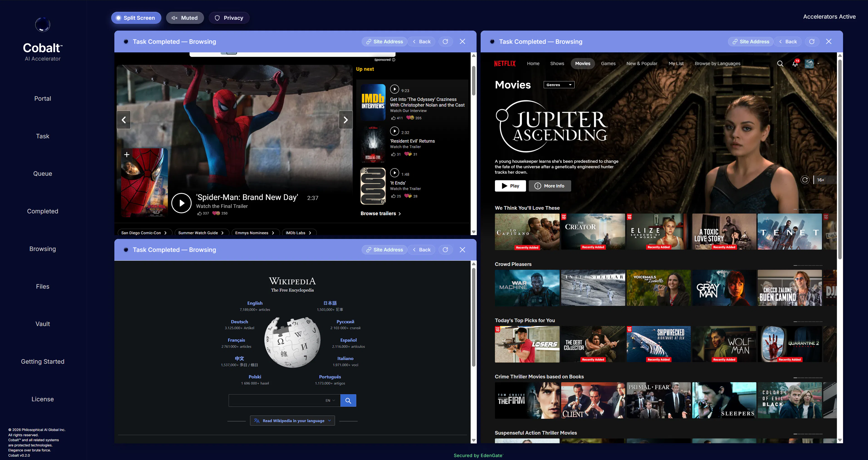Toggle Muted audio setting
This screenshot has width=868, height=460.
(x=185, y=18)
